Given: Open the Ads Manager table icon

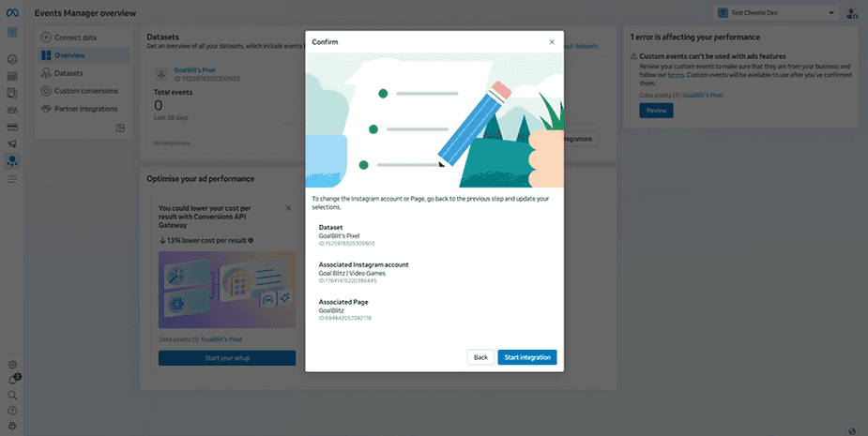Looking at the screenshot, I should [x=12, y=76].
